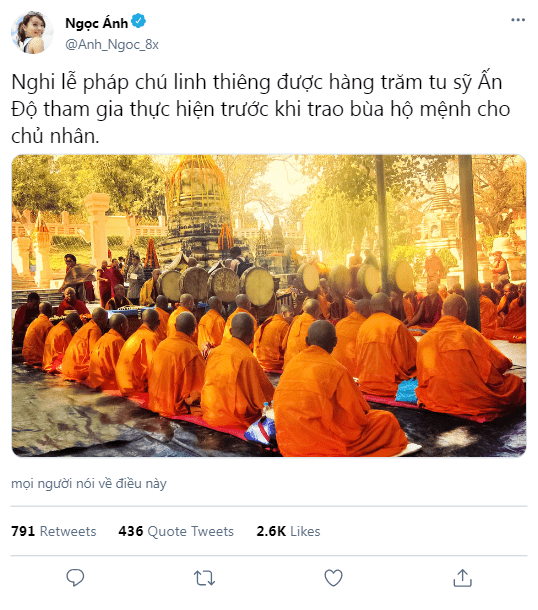View the 2.6K Likes list
The image size is (538, 610).
click(x=288, y=531)
